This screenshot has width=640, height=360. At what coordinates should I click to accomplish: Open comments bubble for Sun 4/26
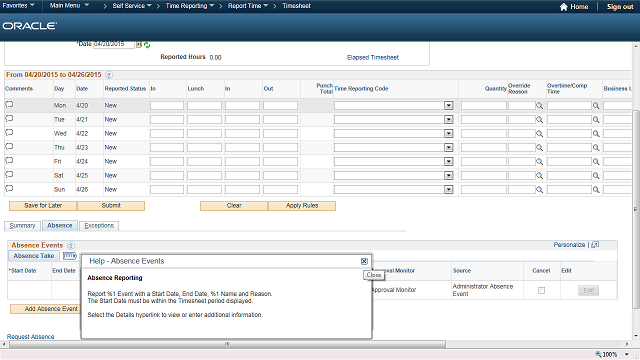click(9, 189)
